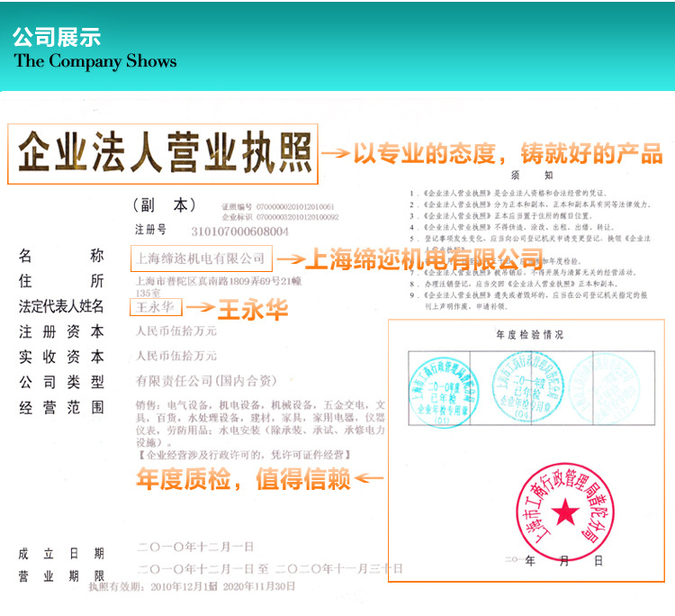Click the middle green circular inspection stamp
675x616 pixels.
pyautogui.click(x=521, y=383)
